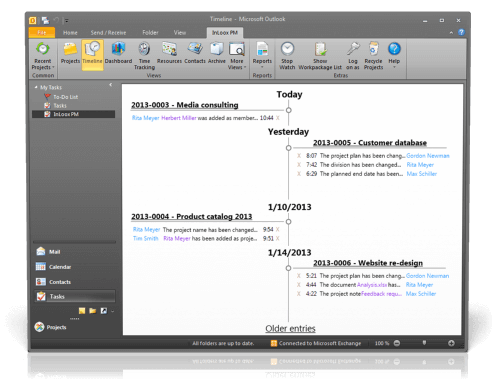The height and width of the screenshot is (380, 495).
Task: Click the Older entries link
Action: (x=290, y=328)
